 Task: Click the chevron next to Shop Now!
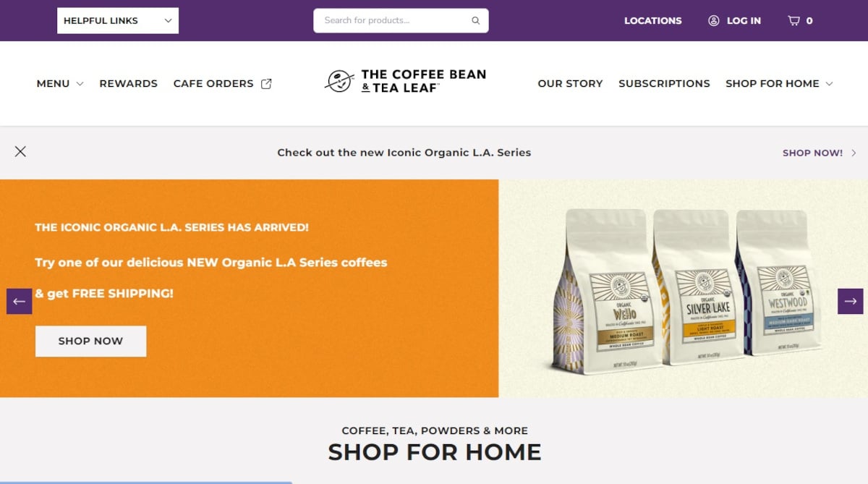point(854,153)
